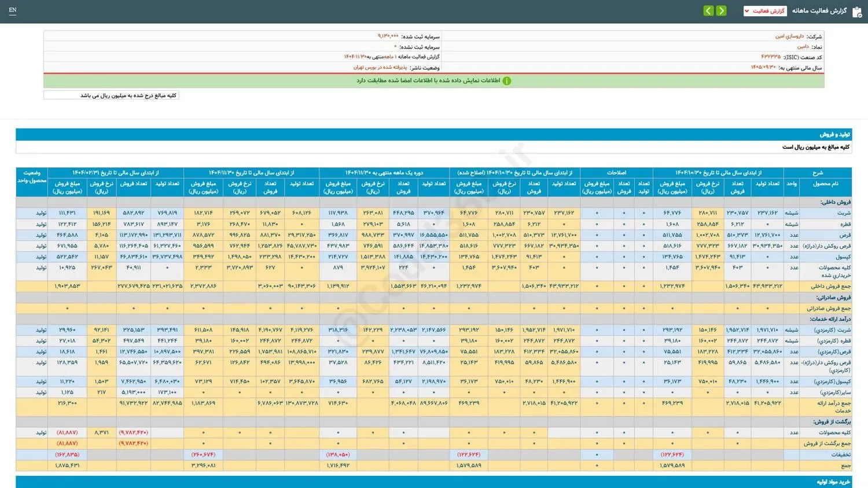Click the publisher status «پذیرفته شده در بورس تهران»
Viewport: 868px width, 488px height.
(x=380, y=68)
